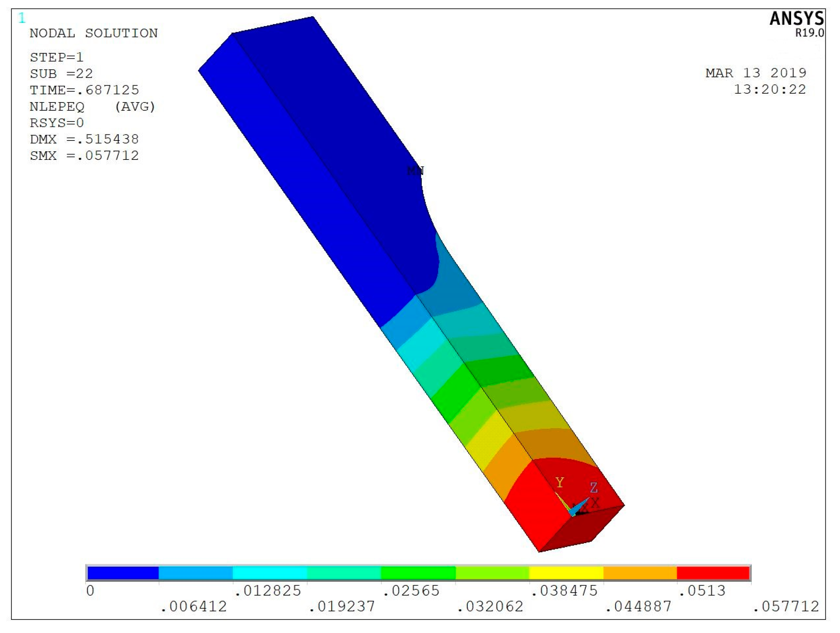Click the NODAL SOLUTION title text
The width and height of the screenshot is (840, 633).
pos(93,33)
